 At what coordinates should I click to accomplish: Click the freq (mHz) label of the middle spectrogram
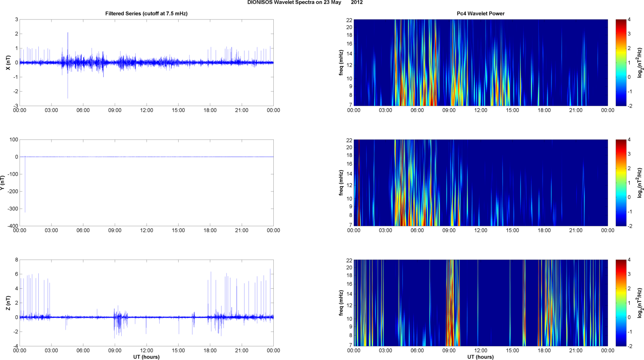pyautogui.click(x=341, y=183)
